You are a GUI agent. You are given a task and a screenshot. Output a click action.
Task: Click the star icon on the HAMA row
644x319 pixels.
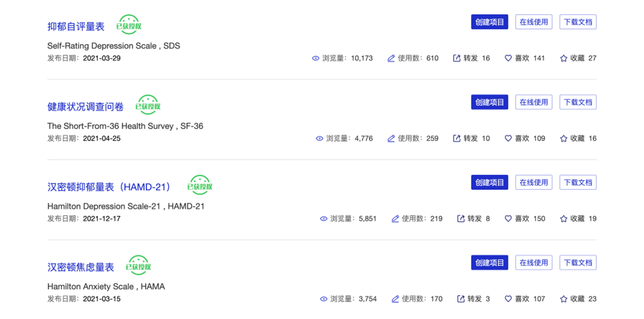[563, 299]
